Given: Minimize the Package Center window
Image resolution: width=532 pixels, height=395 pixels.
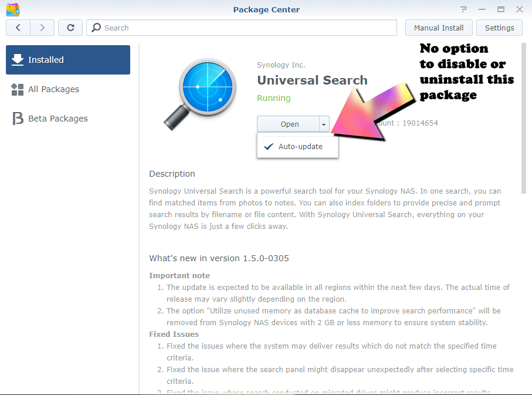Looking at the screenshot, I should coord(482,9).
